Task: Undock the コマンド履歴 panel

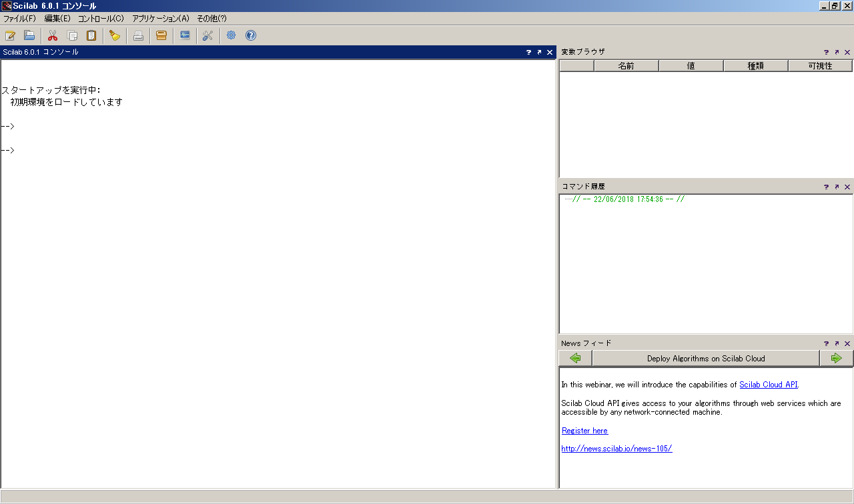Action: pyautogui.click(x=837, y=187)
